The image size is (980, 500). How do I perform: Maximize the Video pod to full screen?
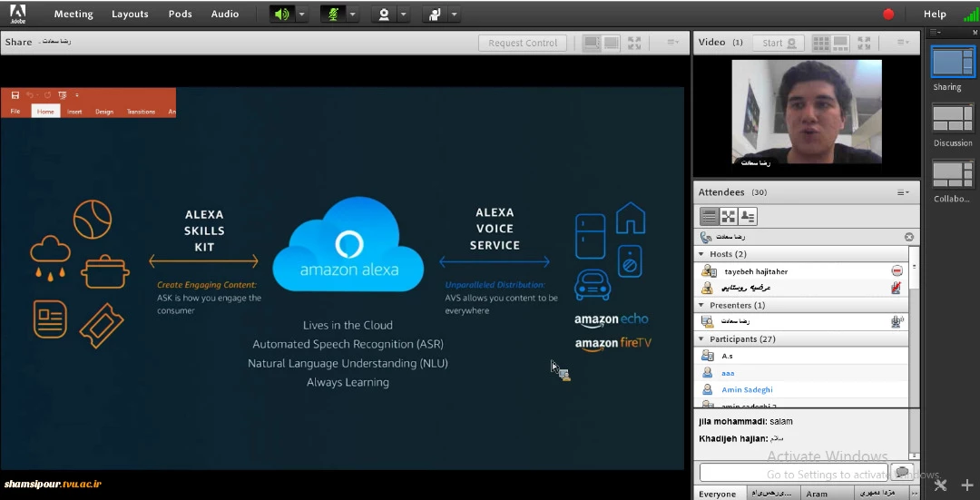click(865, 43)
